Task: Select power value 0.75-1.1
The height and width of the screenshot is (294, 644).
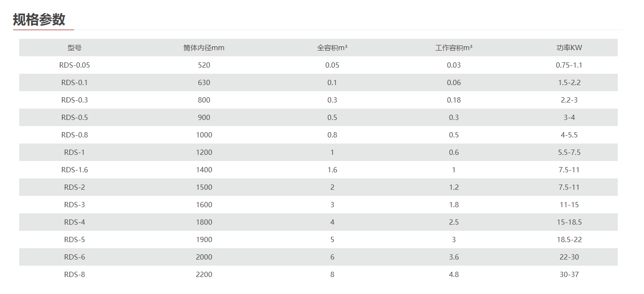Action: pos(569,65)
